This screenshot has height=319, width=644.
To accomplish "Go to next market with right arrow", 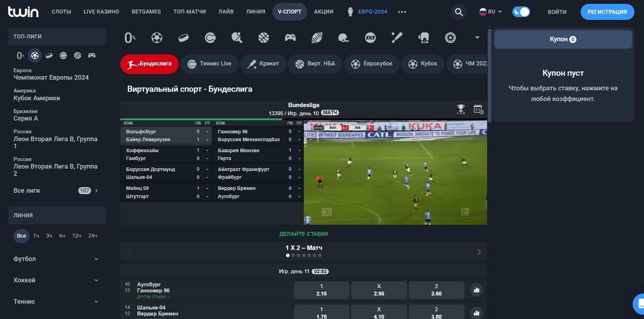I will click(x=479, y=252).
